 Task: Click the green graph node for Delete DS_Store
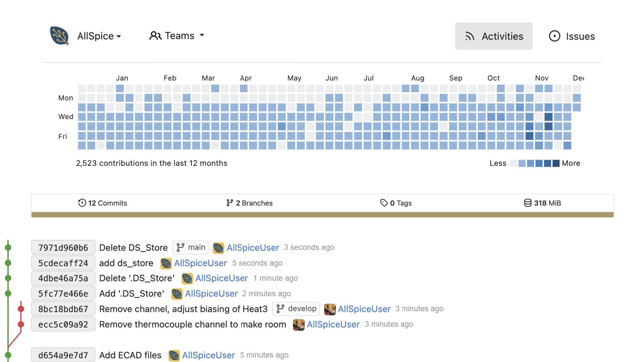tap(8, 248)
